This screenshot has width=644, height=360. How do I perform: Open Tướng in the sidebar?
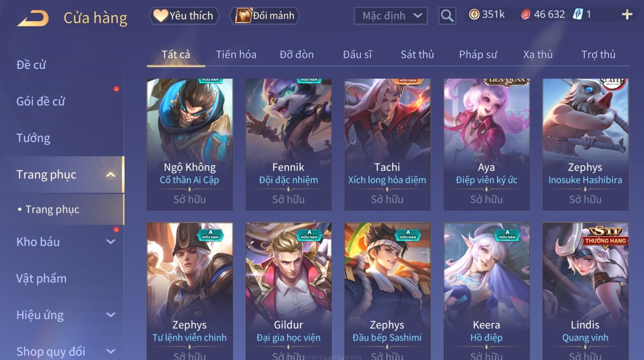tap(33, 138)
